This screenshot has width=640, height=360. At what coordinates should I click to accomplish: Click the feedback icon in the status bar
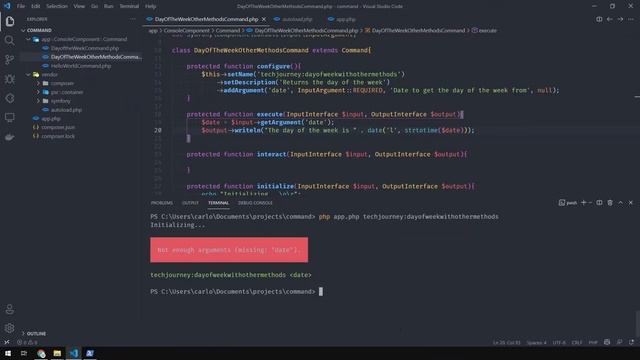[x=620, y=342]
